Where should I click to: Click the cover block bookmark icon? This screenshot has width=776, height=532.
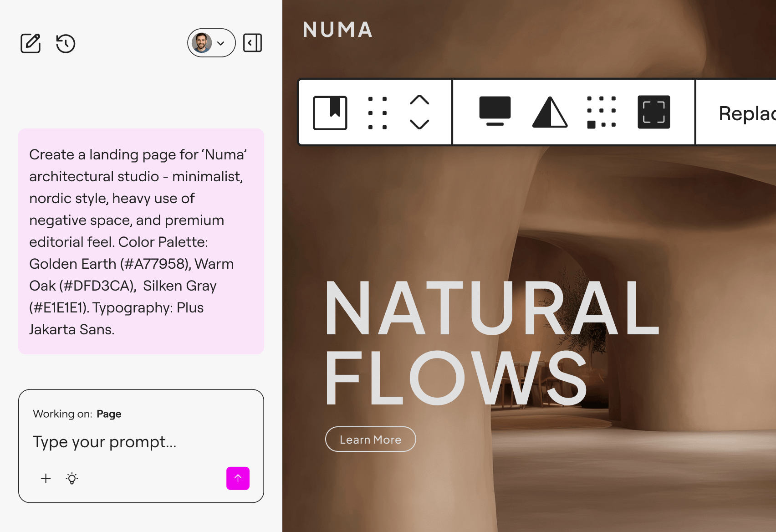tap(330, 113)
